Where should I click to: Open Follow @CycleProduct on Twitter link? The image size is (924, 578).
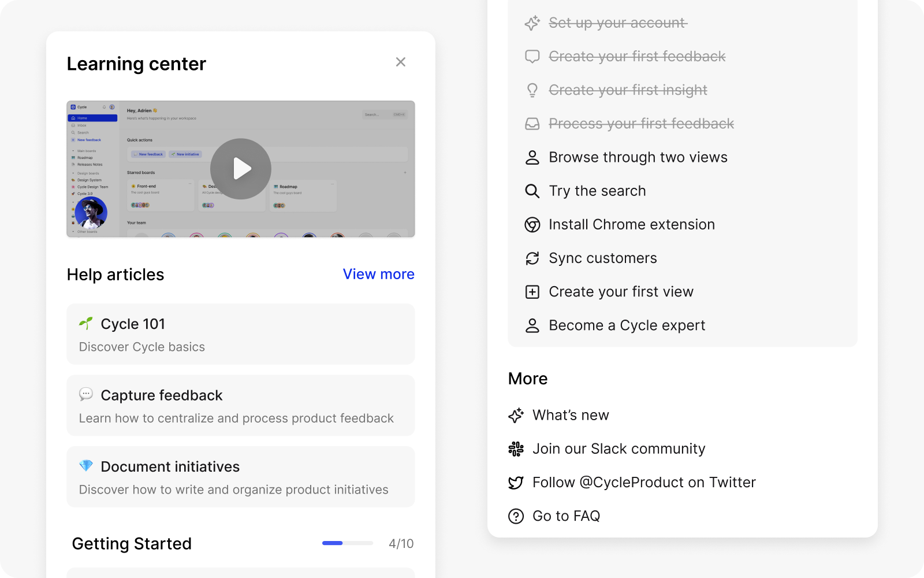pos(644,482)
